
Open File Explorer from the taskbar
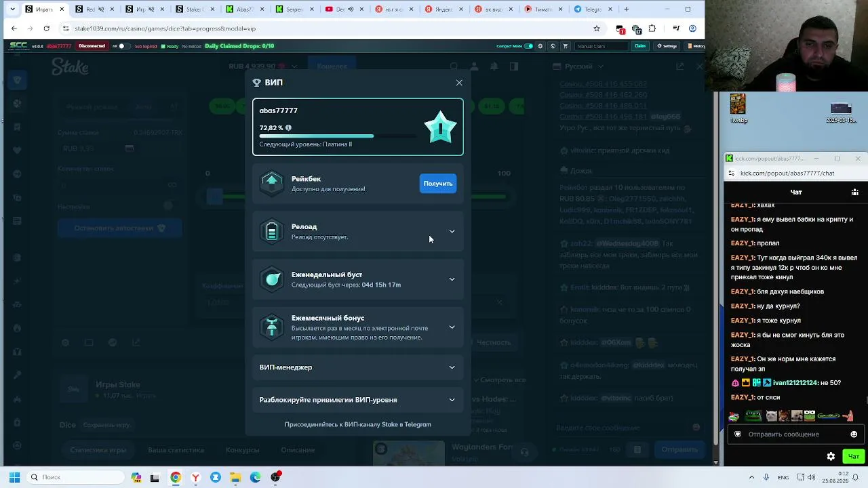235,477
